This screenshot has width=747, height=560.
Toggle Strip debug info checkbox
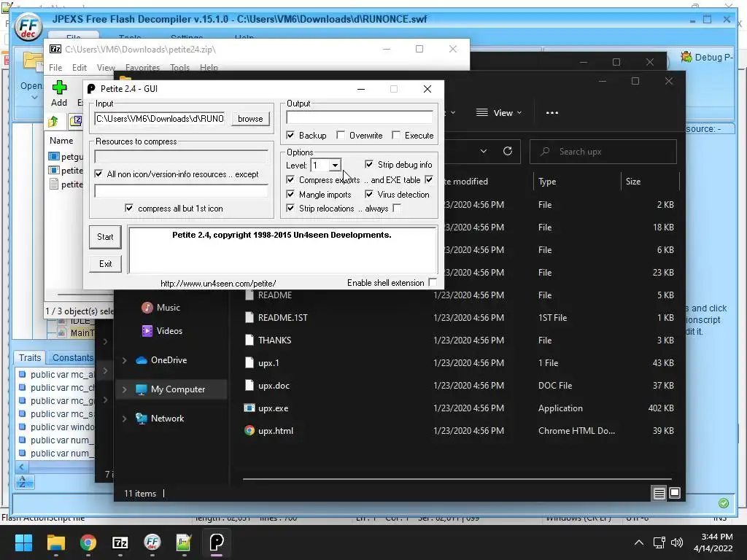(368, 164)
